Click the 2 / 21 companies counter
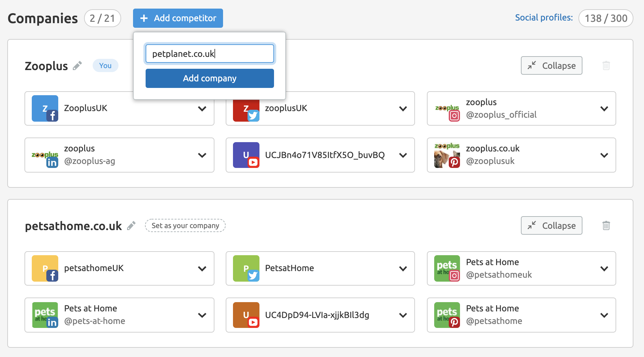 tap(103, 18)
